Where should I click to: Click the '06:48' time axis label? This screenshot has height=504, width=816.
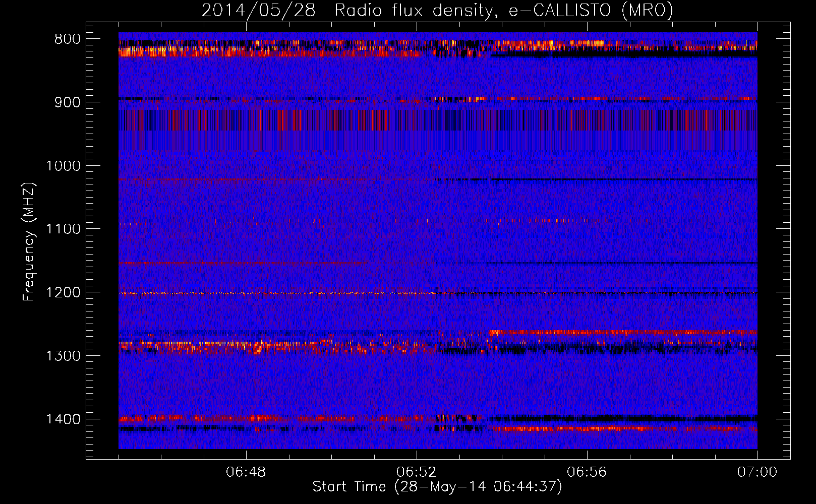(x=246, y=472)
